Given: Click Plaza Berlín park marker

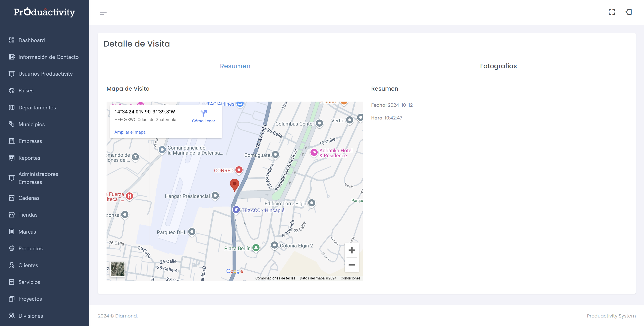Looking at the screenshot, I should tap(256, 248).
